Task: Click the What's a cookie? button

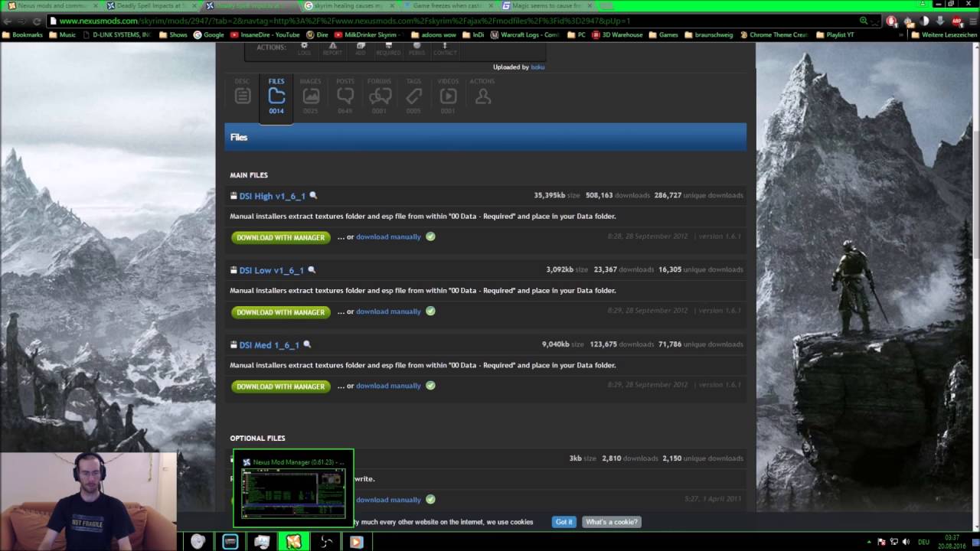Action: coord(611,522)
